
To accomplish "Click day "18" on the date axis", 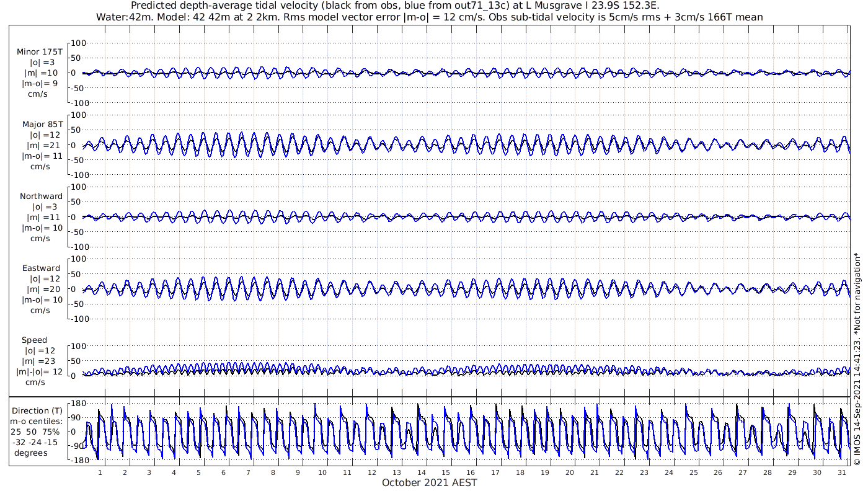I will (520, 472).
